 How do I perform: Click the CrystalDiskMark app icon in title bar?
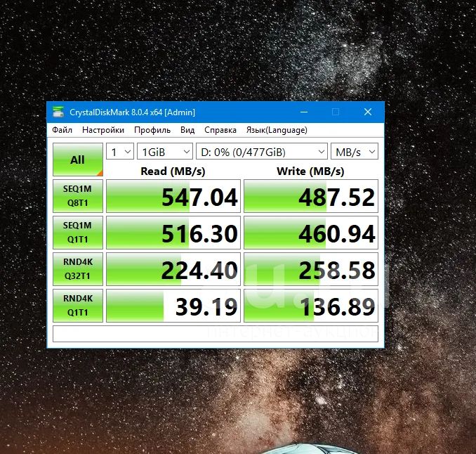[x=58, y=112]
